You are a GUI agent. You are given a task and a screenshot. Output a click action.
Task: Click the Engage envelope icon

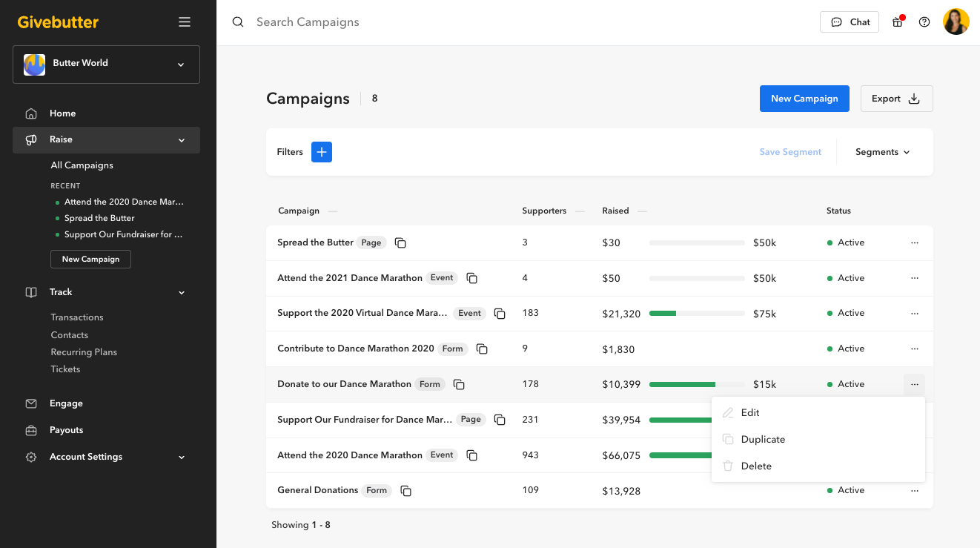(31, 403)
